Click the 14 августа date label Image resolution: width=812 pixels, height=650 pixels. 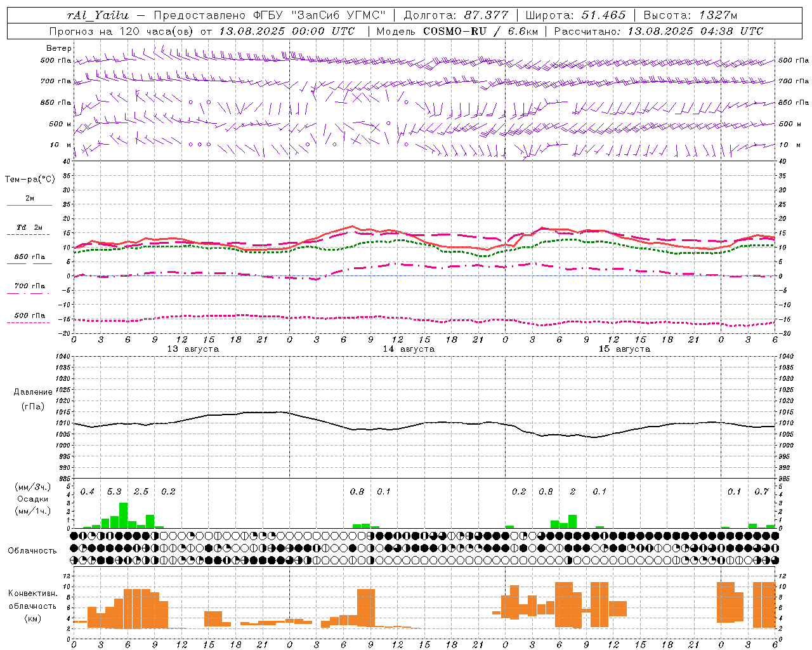[409, 349]
